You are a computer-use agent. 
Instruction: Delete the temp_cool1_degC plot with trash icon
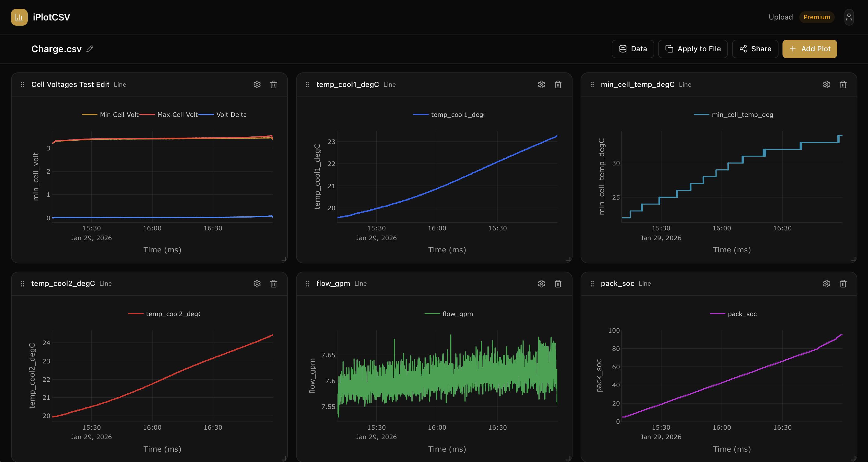point(558,85)
